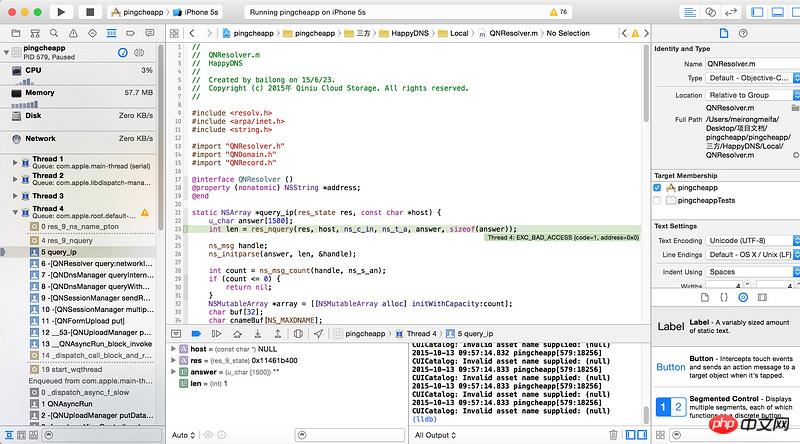Select the 5 query_ip stack frame
The width and height of the screenshot is (800, 444).
pos(58,252)
